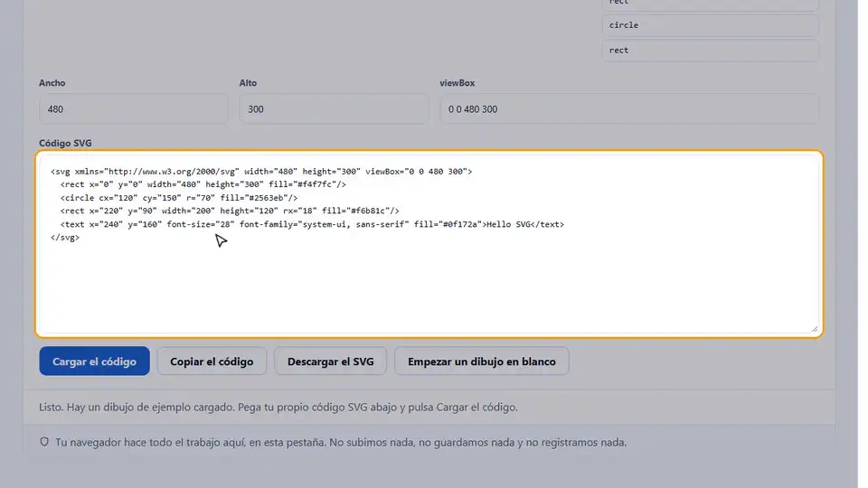Image resolution: width=868 pixels, height=488 pixels.
Task: Click the rect fill="#f4f7fc" code line
Action: pyautogui.click(x=203, y=184)
